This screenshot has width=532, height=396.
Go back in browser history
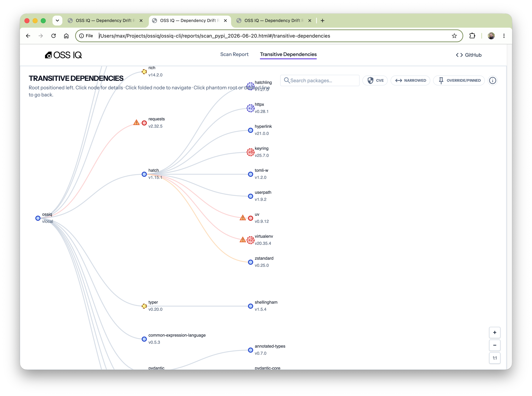[x=28, y=36]
